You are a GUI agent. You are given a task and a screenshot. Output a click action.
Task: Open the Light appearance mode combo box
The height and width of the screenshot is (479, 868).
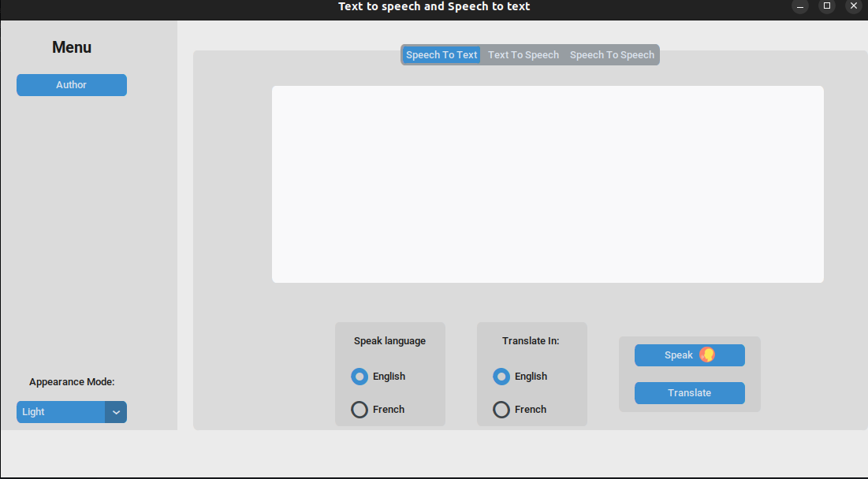click(61, 412)
